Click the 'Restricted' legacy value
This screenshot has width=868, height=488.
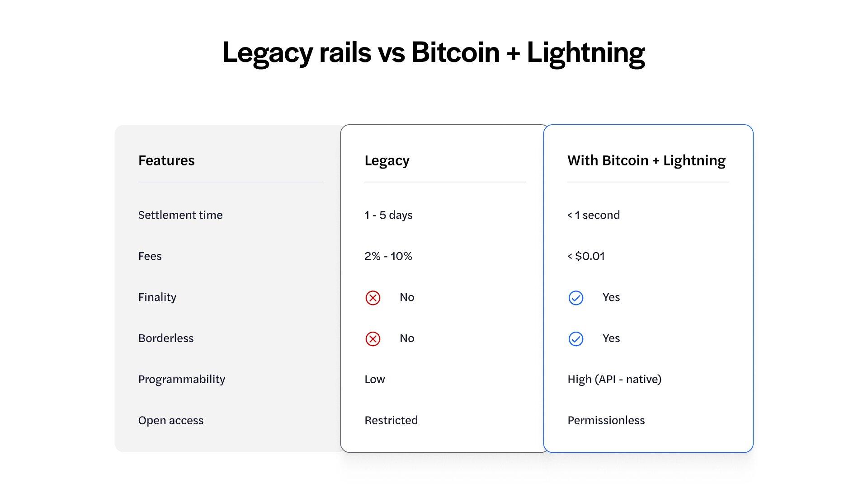tap(391, 420)
